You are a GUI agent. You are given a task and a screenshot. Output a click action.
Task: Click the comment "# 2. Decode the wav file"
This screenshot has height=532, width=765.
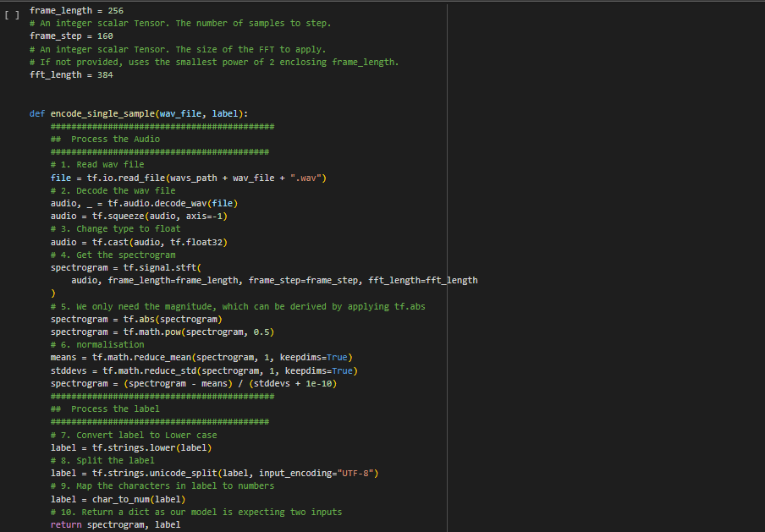click(113, 190)
